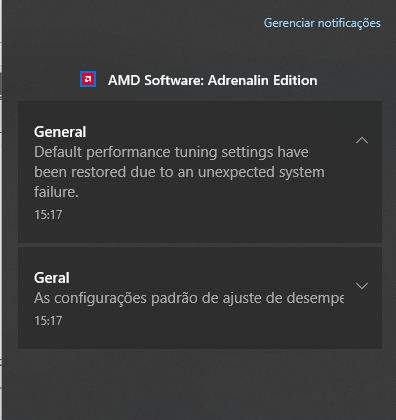Click the word 'notificações' in the top link
Viewport: 396px width, 420px height.
click(x=349, y=23)
